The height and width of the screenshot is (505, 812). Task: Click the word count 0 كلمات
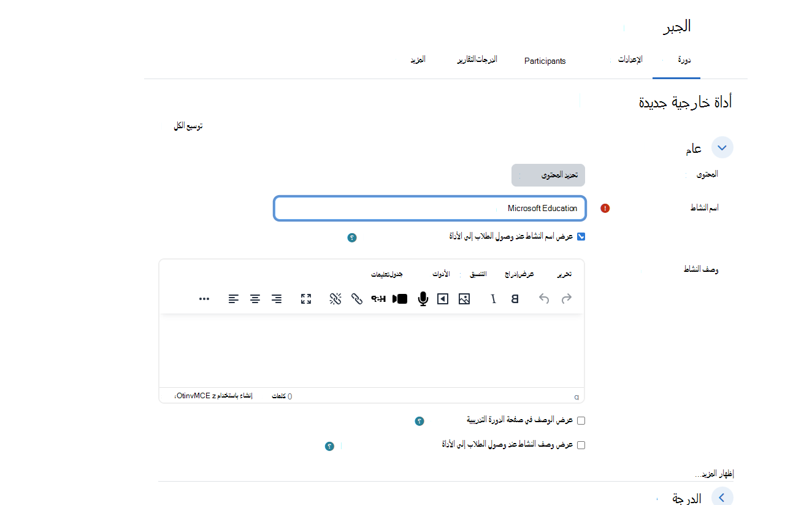tap(282, 396)
